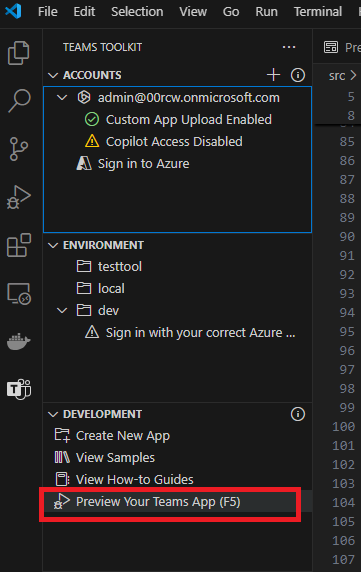Open Teams Toolkit icon in activity bar
361x572 pixels.
[x=19, y=389]
